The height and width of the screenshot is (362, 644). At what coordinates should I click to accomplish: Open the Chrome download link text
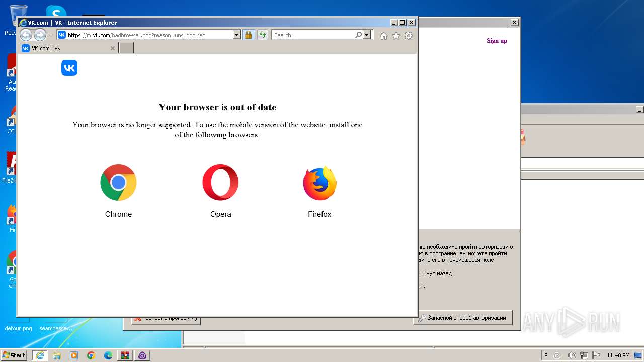118,214
